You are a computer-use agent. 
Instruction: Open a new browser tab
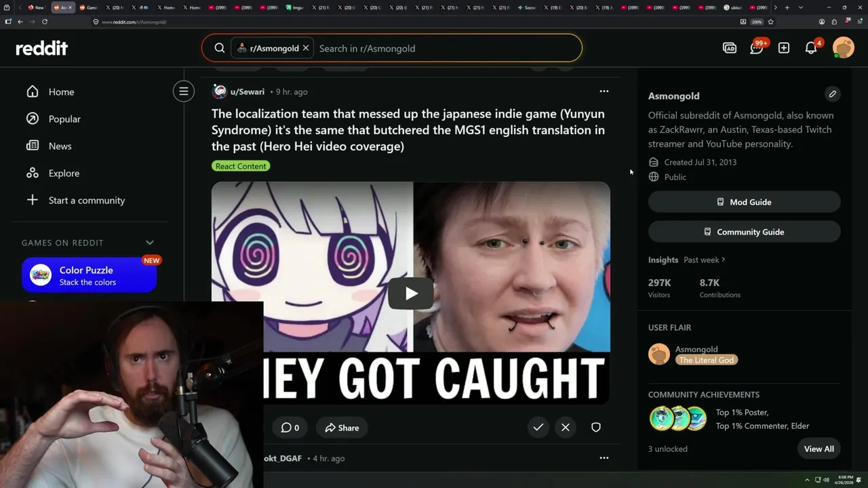click(x=787, y=7)
